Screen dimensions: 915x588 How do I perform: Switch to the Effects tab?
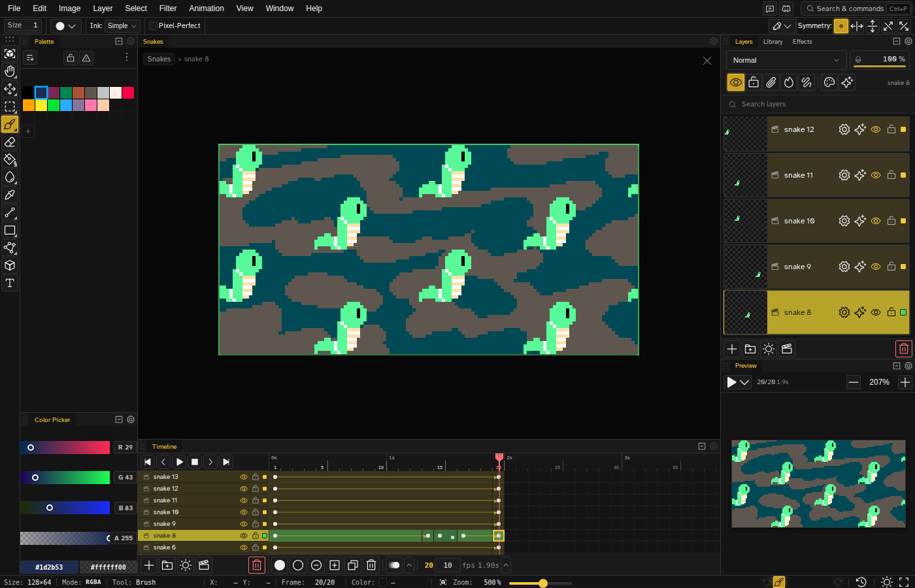tap(802, 42)
